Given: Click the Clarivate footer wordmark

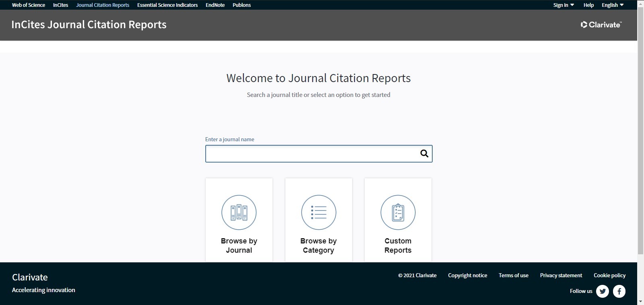Looking at the screenshot, I should (30, 277).
